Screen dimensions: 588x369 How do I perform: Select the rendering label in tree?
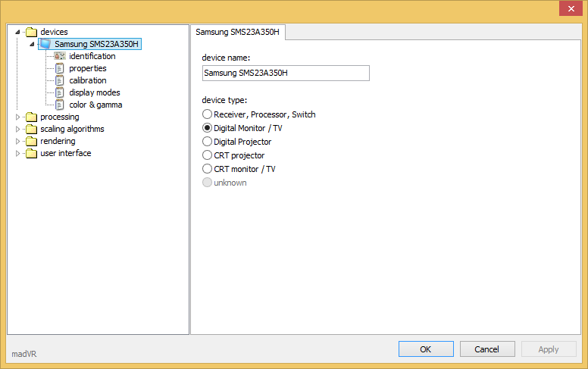tap(58, 142)
